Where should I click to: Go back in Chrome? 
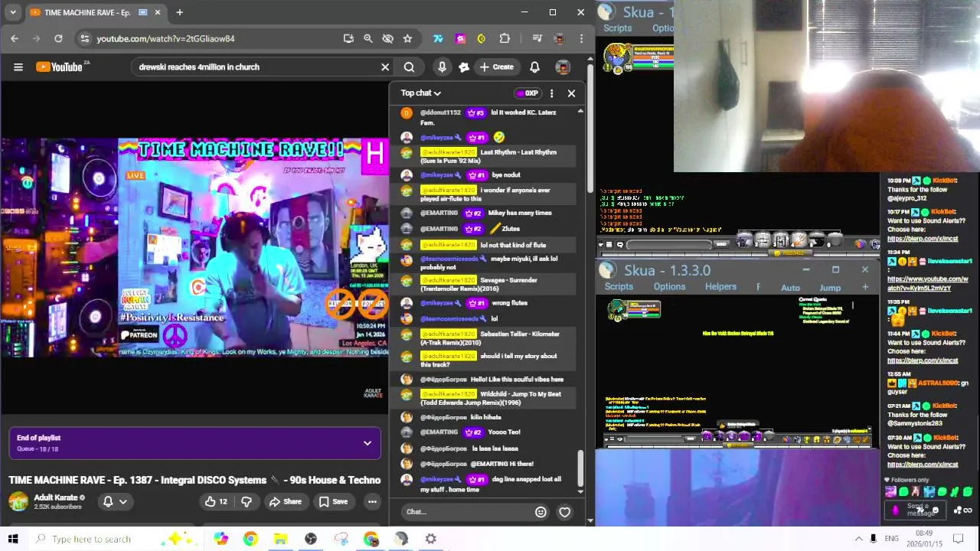[x=15, y=38]
